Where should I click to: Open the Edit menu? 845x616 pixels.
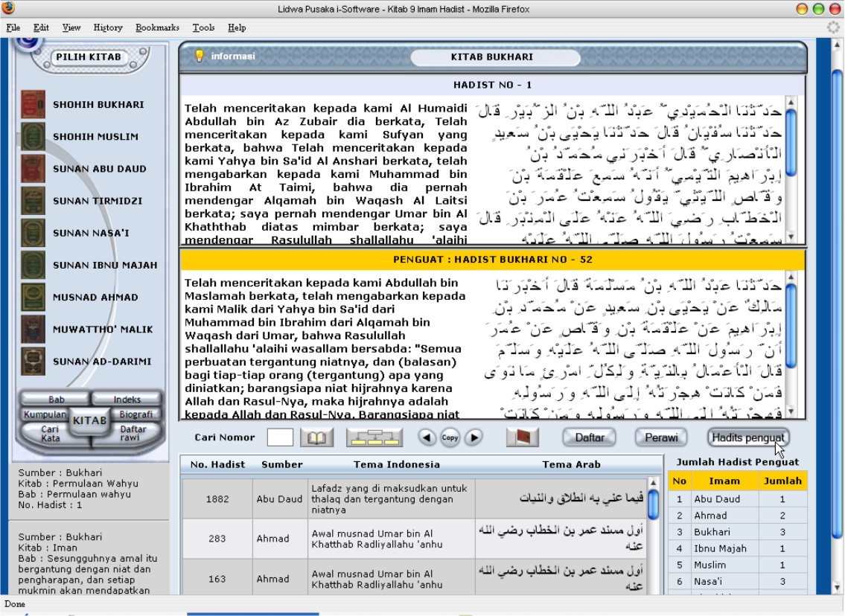[x=41, y=28]
